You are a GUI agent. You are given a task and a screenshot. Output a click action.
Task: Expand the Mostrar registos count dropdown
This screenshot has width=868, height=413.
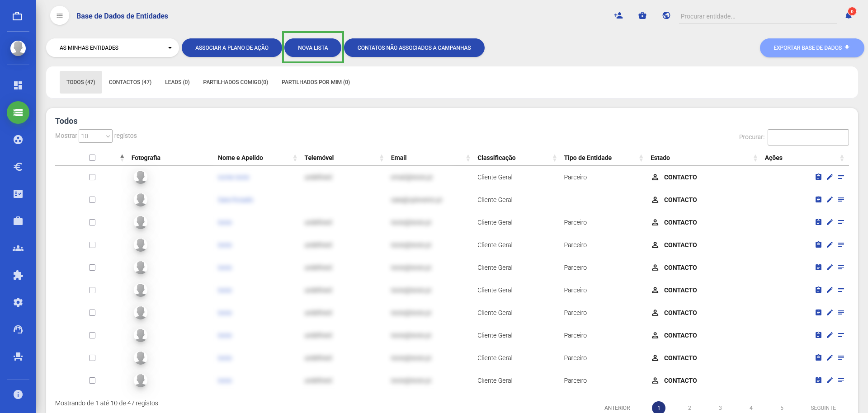tap(95, 136)
